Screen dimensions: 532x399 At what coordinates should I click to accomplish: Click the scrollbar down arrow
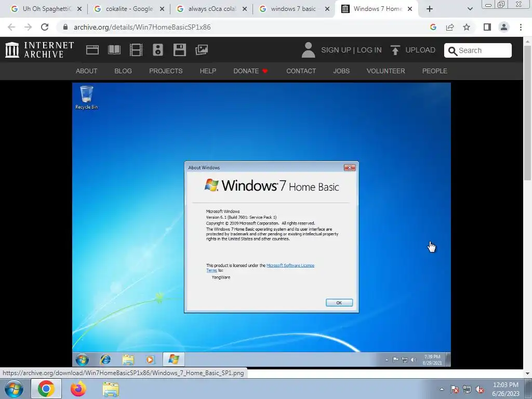click(528, 374)
